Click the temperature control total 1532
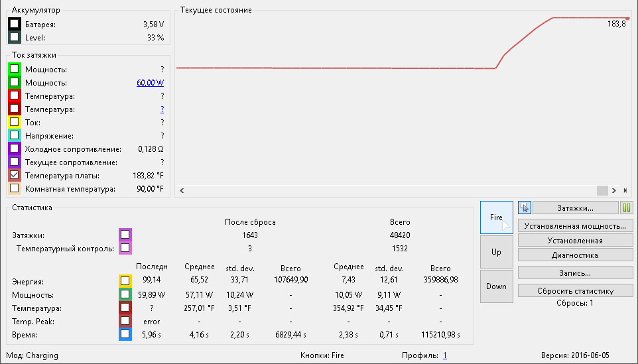Viewport: 638px width, 364px height. pos(399,248)
